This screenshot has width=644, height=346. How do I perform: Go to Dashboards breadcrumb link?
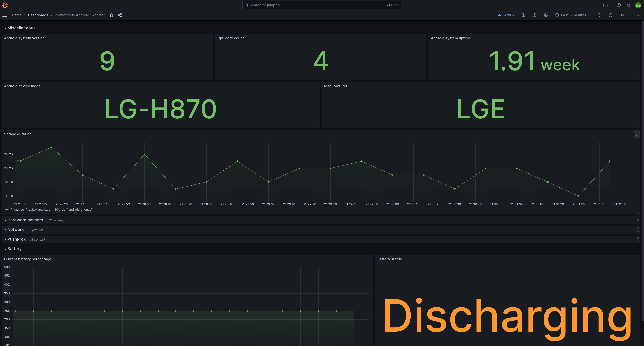pyautogui.click(x=38, y=15)
